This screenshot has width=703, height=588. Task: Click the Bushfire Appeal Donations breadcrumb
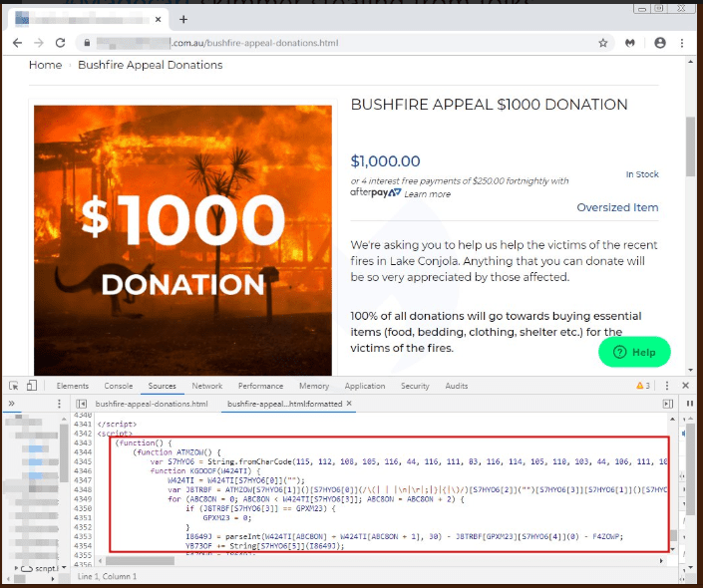coord(151,65)
